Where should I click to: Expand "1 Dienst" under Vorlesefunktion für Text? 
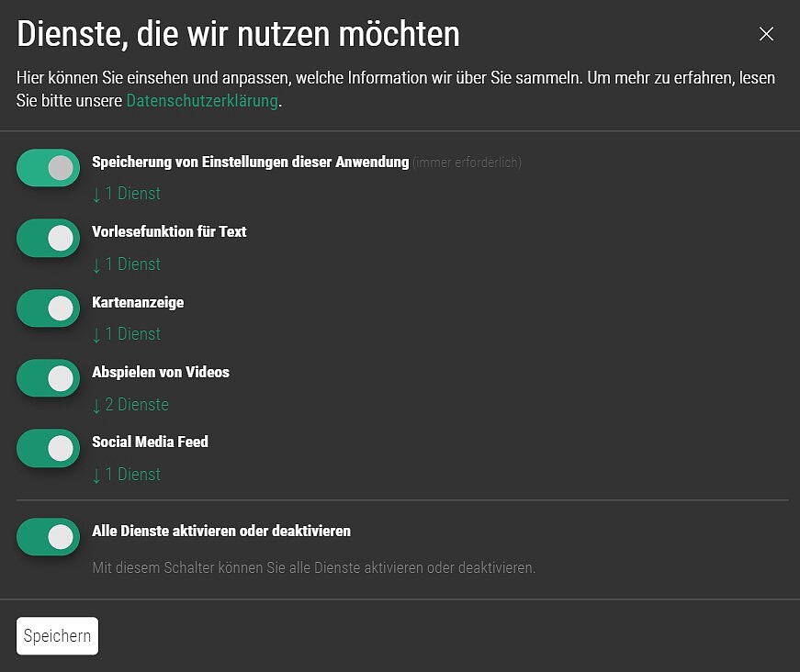[x=127, y=264]
